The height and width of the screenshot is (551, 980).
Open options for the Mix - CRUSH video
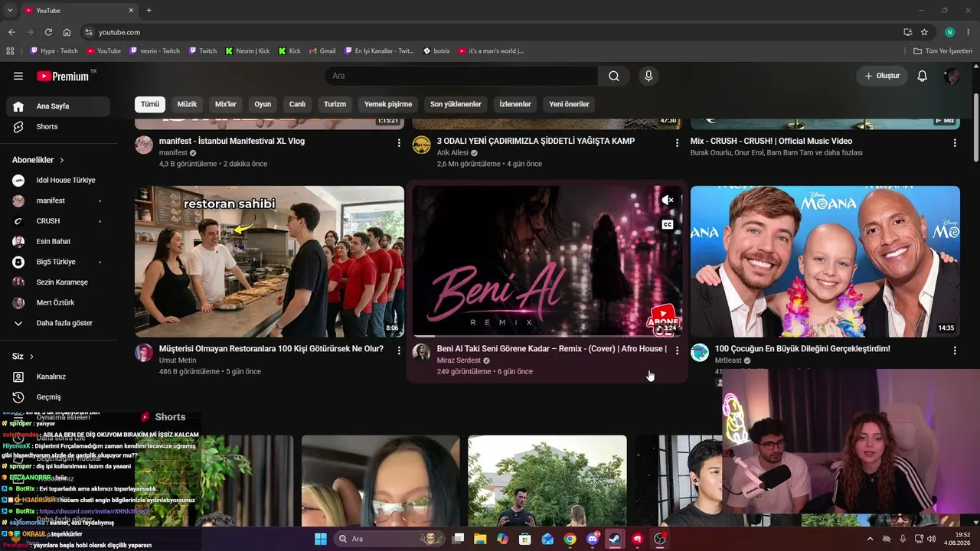pos(955,143)
